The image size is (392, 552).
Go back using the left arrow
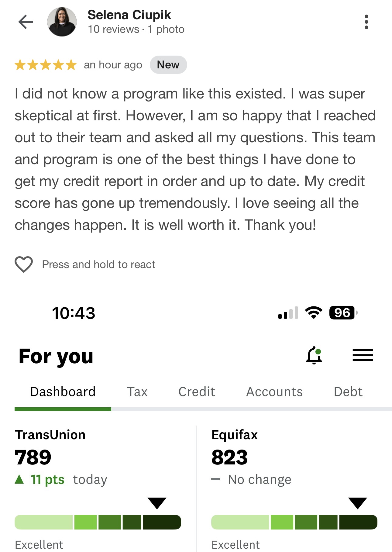[x=26, y=22]
